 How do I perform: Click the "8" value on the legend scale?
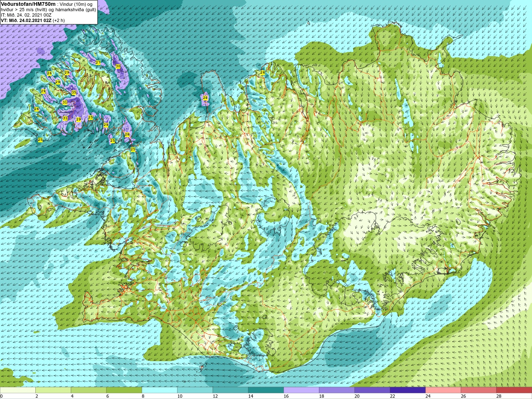click(143, 396)
